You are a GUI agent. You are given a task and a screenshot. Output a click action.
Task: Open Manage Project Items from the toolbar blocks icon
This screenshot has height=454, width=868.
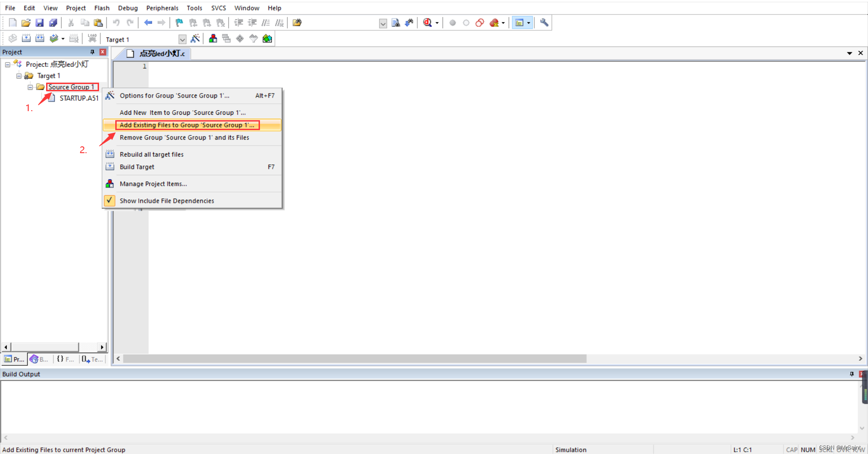click(x=213, y=38)
